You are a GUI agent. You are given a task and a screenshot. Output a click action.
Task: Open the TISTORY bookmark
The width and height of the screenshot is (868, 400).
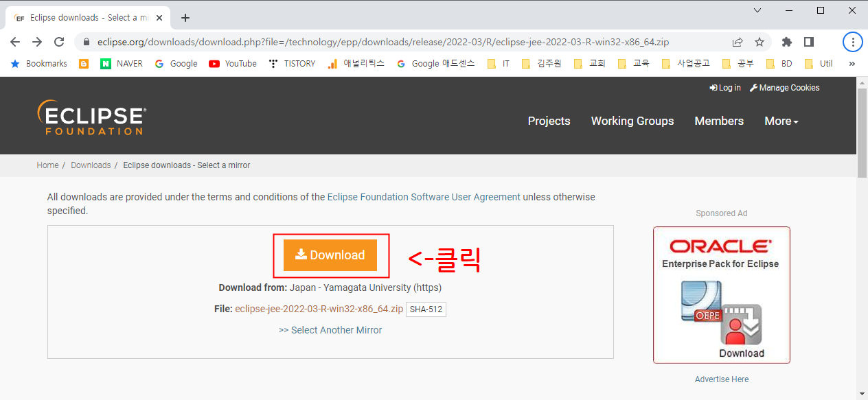point(292,63)
